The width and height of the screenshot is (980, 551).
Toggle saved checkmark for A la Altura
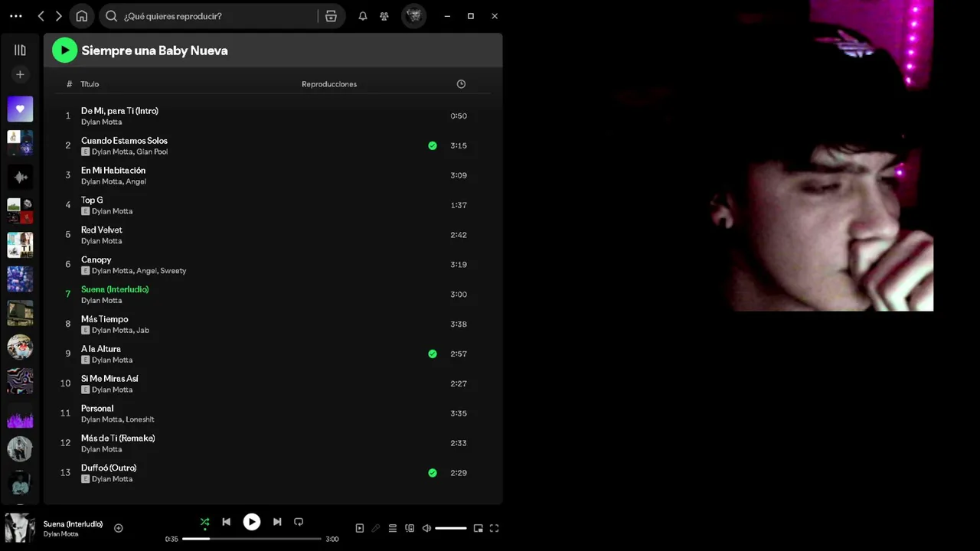(433, 354)
